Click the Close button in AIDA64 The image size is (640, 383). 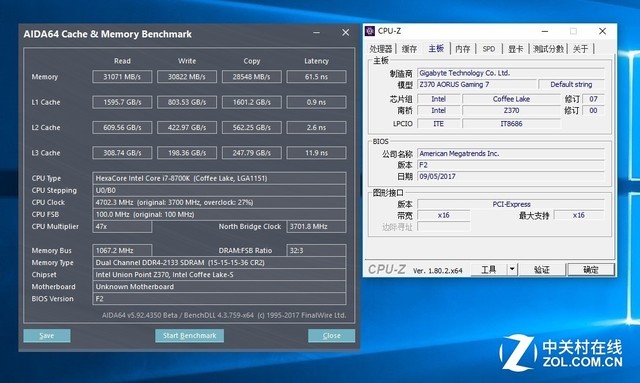[331, 336]
